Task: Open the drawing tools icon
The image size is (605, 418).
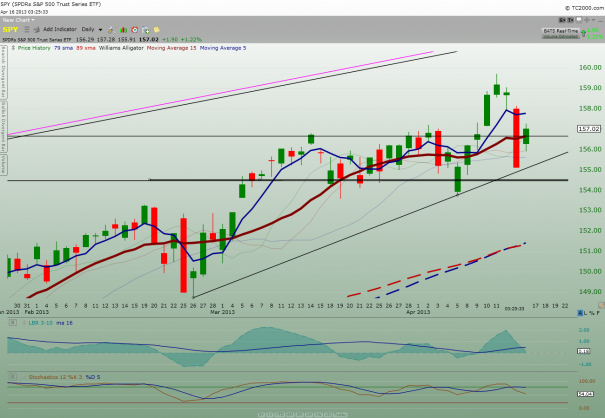Action: (112, 30)
